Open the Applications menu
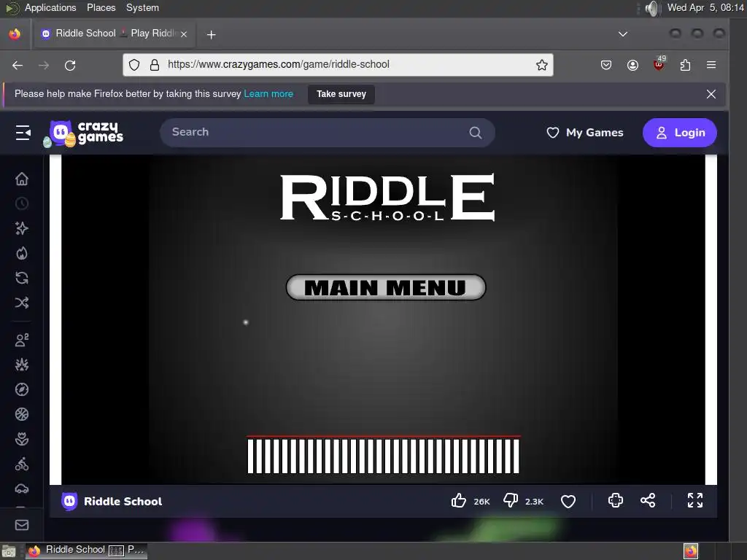The width and height of the screenshot is (747, 560). [x=50, y=7]
